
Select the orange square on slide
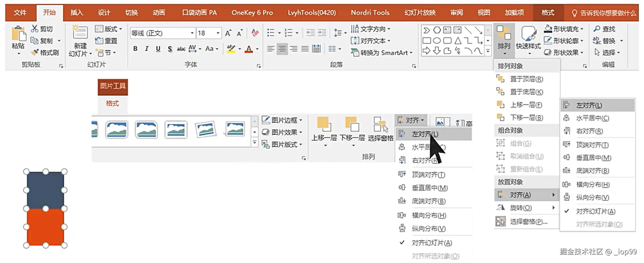click(45, 227)
